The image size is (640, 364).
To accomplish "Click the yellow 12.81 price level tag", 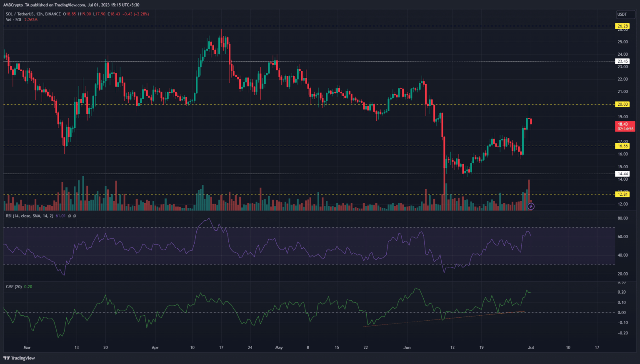I will point(622,194).
